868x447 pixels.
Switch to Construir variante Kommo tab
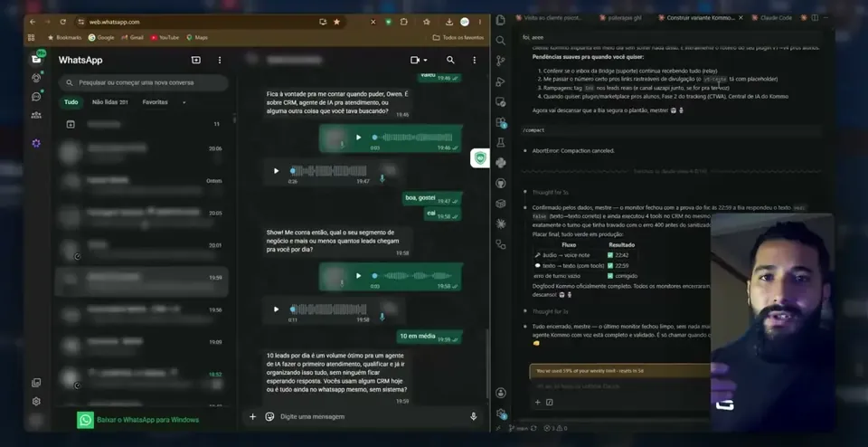tap(700, 18)
